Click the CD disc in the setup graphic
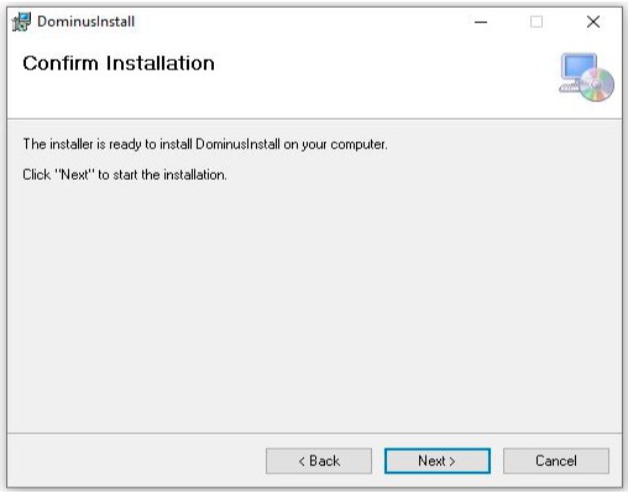The width and height of the screenshot is (630, 495). tap(597, 84)
